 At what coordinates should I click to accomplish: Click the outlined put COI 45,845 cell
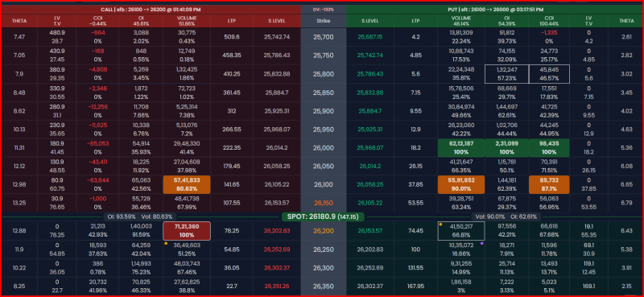pyautogui.click(x=549, y=74)
